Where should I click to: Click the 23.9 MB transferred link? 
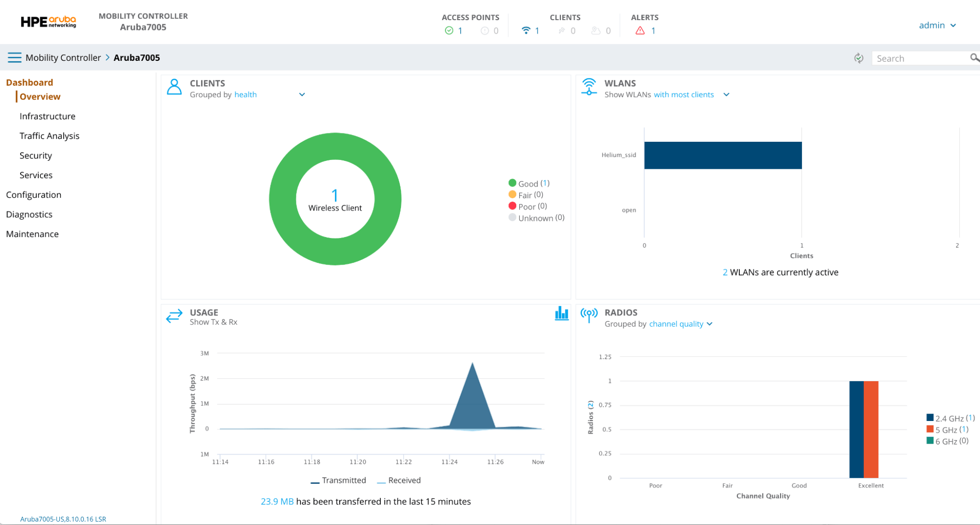(277, 501)
